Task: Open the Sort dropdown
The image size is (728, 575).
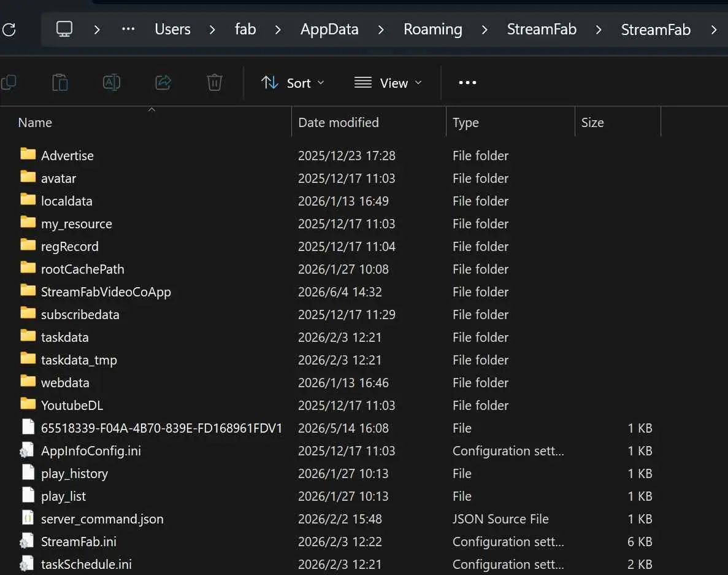Action: coord(293,83)
